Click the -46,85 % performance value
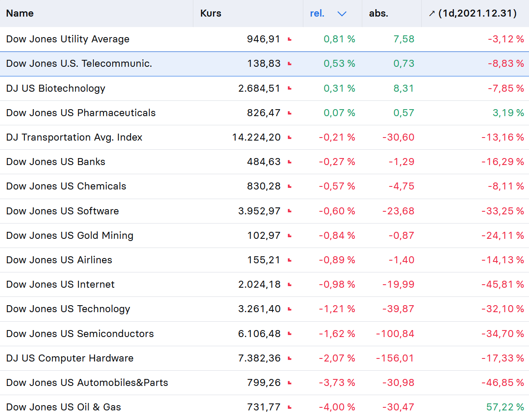Viewport: 529px width, 420px height. 503,382
